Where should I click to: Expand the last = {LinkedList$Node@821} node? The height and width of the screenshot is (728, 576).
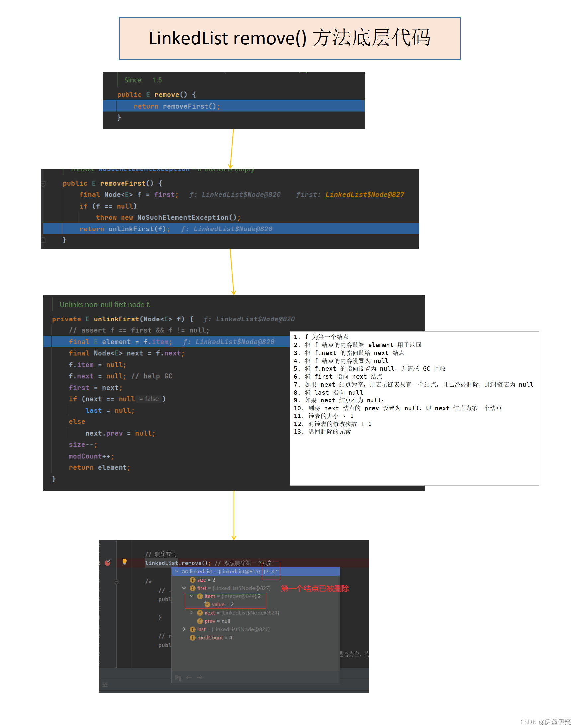pos(184,629)
